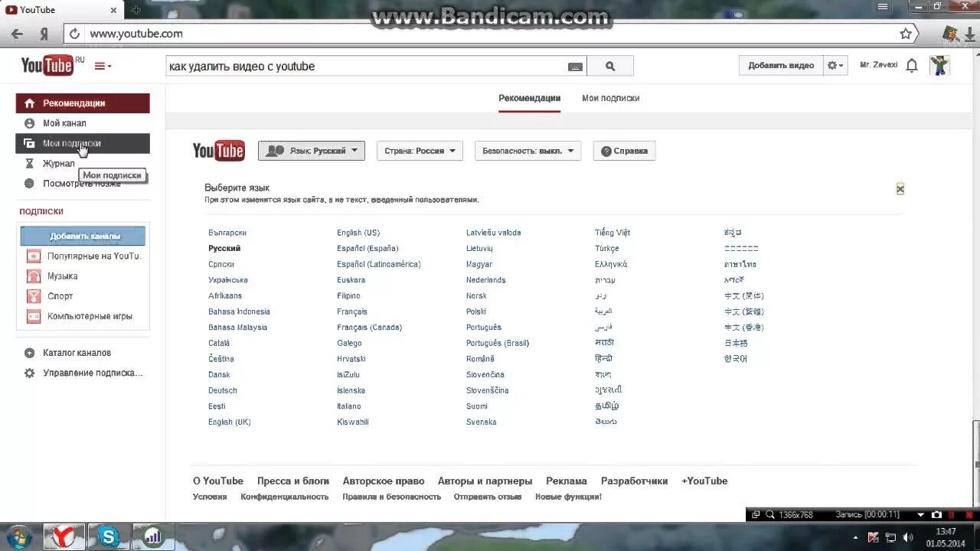Choose Polski language
Image resolution: width=980 pixels, height=551 pixels.
pyautogui.click(x=476, y=311)
